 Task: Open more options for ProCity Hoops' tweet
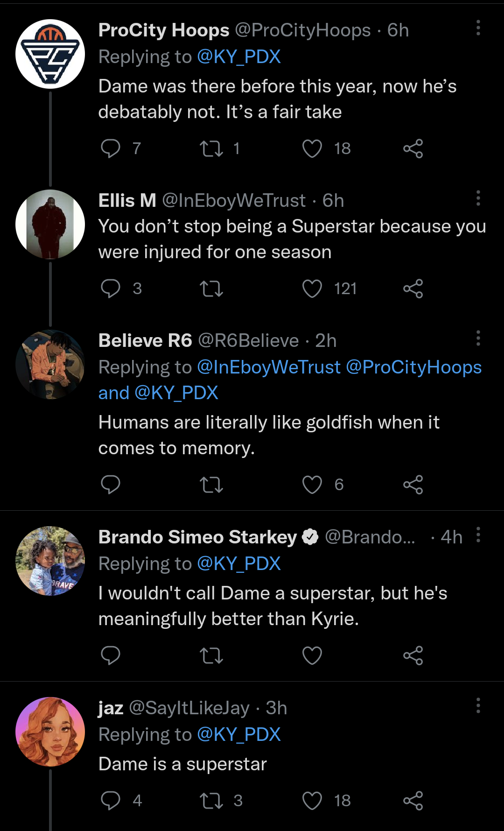pos(478,28)
